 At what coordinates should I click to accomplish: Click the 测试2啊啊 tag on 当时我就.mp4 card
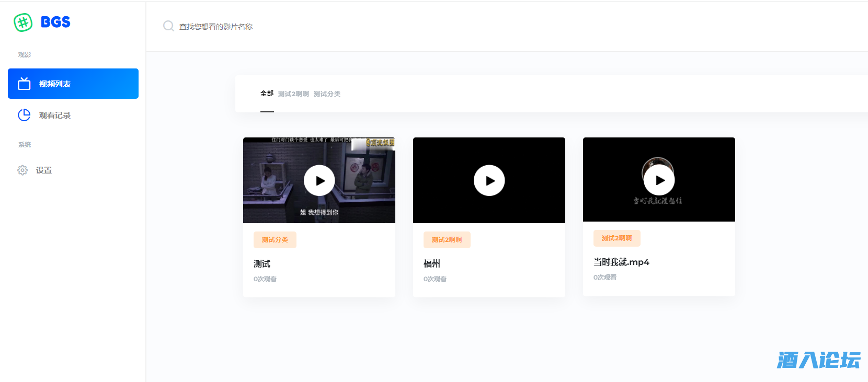click(616, 238)
